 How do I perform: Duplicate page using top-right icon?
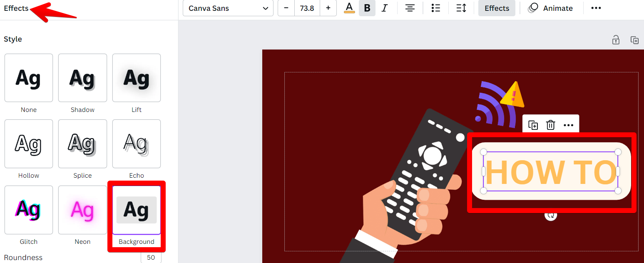coord(634,40)
